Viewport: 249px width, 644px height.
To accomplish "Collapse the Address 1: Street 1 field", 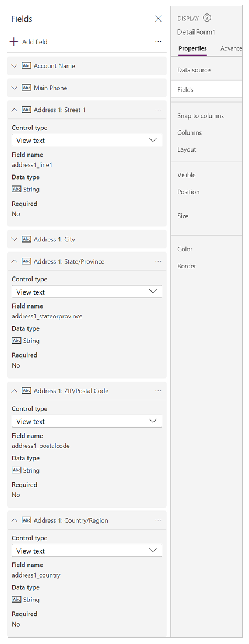I will [15, 110].
